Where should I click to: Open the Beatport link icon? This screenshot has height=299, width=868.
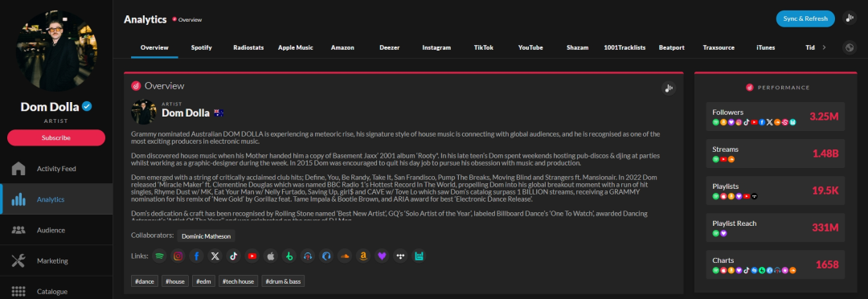pos(289,256)
